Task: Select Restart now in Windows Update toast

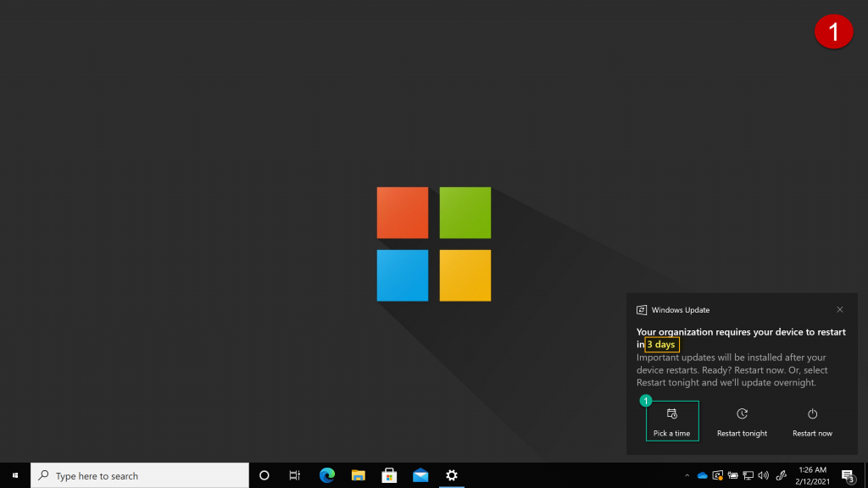Action: (812, 421)
